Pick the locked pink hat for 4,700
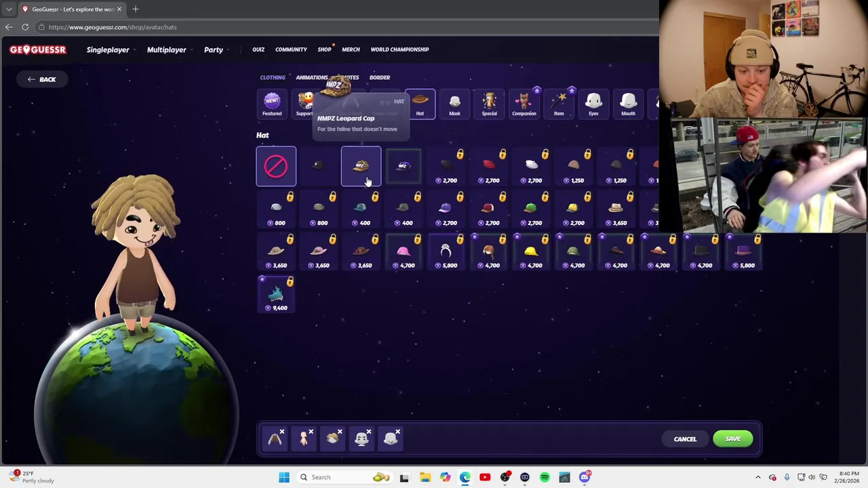The height and width of the screenshot is (488, 868). point(403,251)
